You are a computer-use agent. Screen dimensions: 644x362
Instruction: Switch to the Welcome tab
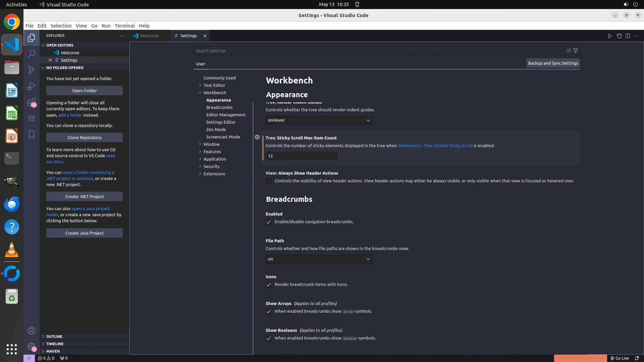coord(149,36)
